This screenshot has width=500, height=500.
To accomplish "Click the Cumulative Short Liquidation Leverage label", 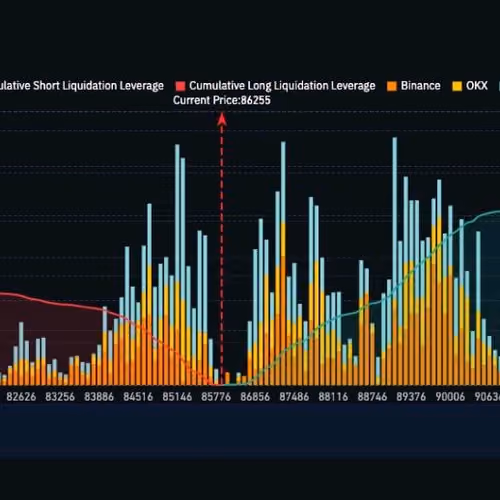I will coord(82,86).
